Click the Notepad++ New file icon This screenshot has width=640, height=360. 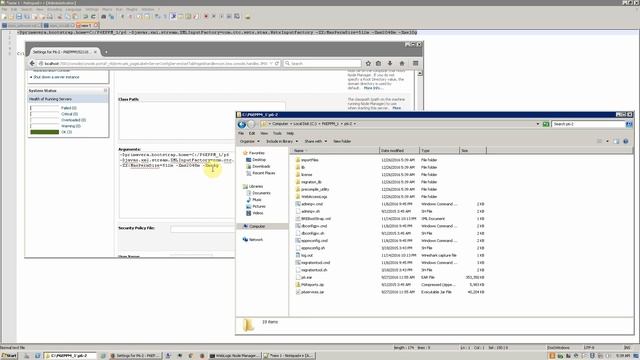pos(4,16)
